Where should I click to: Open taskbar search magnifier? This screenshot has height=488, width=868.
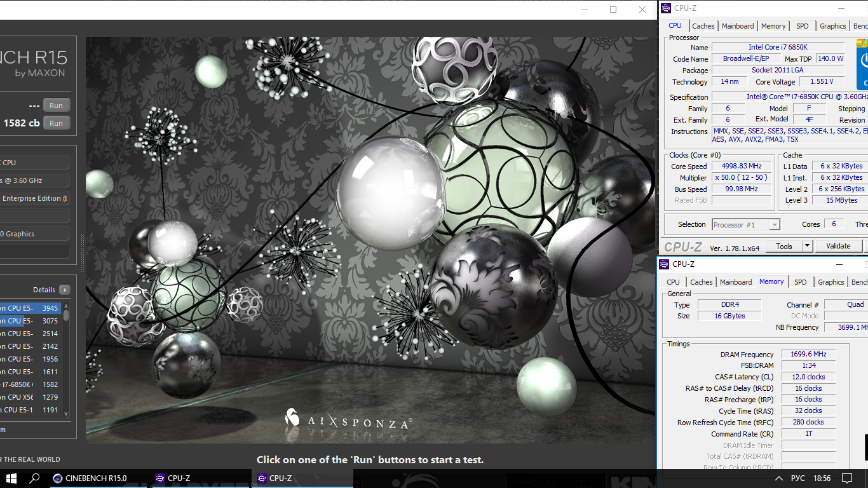pos(35,478)
